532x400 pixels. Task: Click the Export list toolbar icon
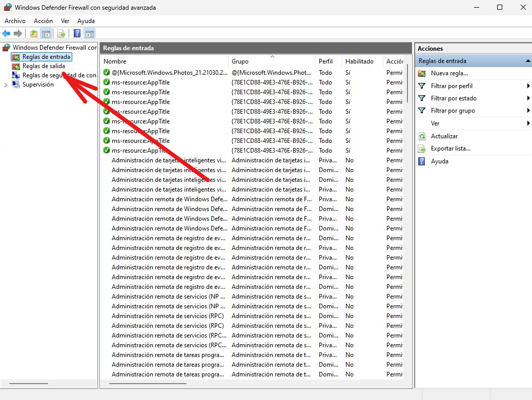pos(62,34)
